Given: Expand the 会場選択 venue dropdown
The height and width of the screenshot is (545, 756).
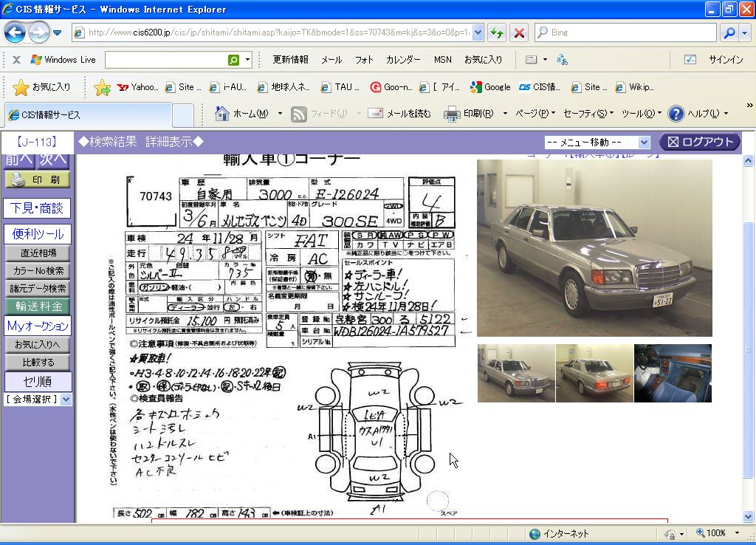Looking at the screenshot, I should pos(66,400).
